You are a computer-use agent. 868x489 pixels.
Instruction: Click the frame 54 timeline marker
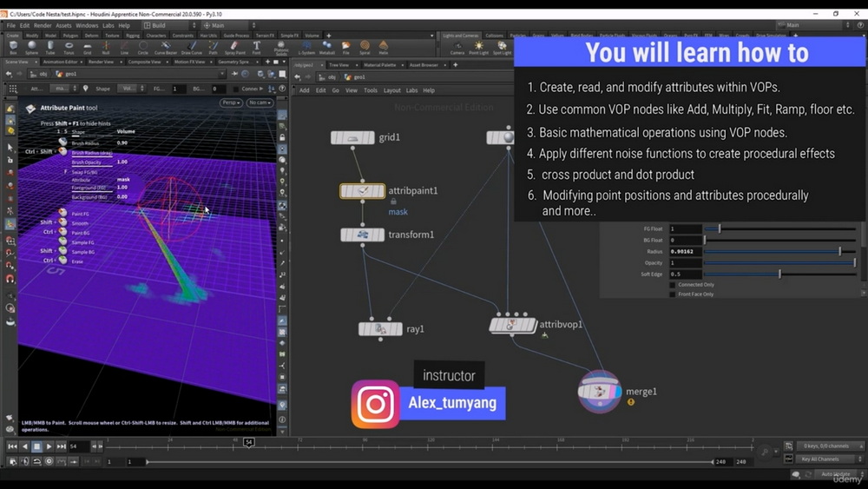[248, 442]
